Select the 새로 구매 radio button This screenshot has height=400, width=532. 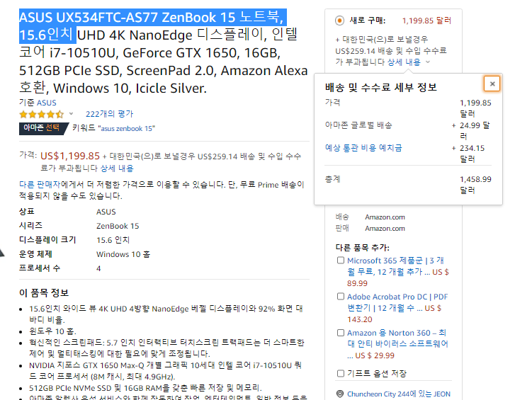339,21
